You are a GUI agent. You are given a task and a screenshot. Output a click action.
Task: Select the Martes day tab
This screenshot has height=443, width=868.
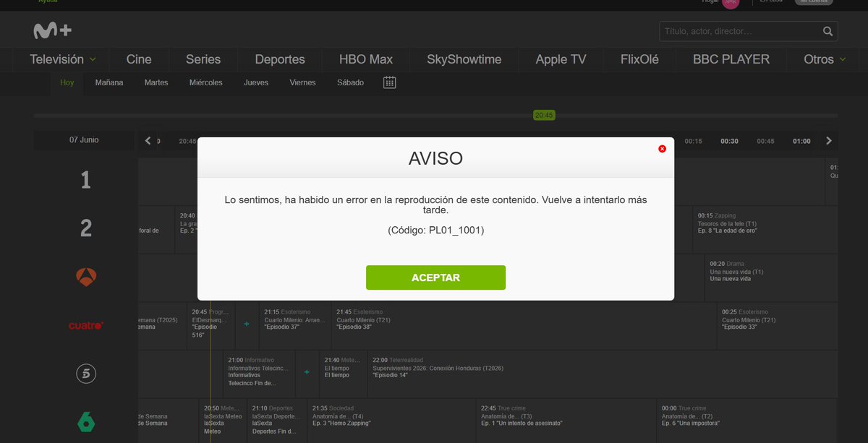click(156, 82)
